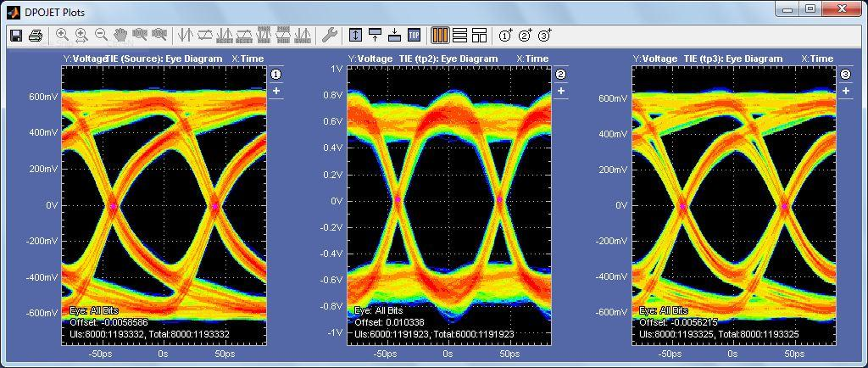This screenshot has width=868, height=368.
Task: Select plot number 1 badge
Action: pos(276,75)
